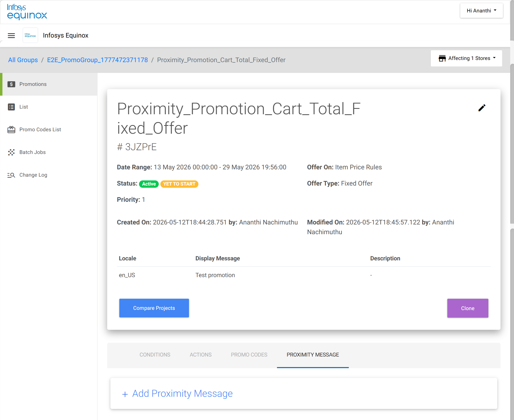
Task: Open the Hi Ananthi user dropdown
Action: coord(482,11)
